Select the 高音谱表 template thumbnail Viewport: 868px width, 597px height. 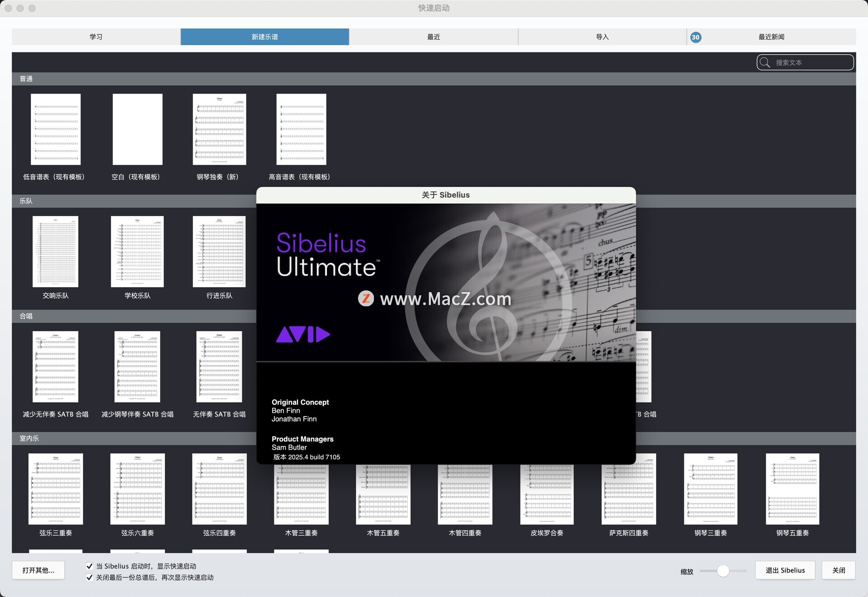301,129
